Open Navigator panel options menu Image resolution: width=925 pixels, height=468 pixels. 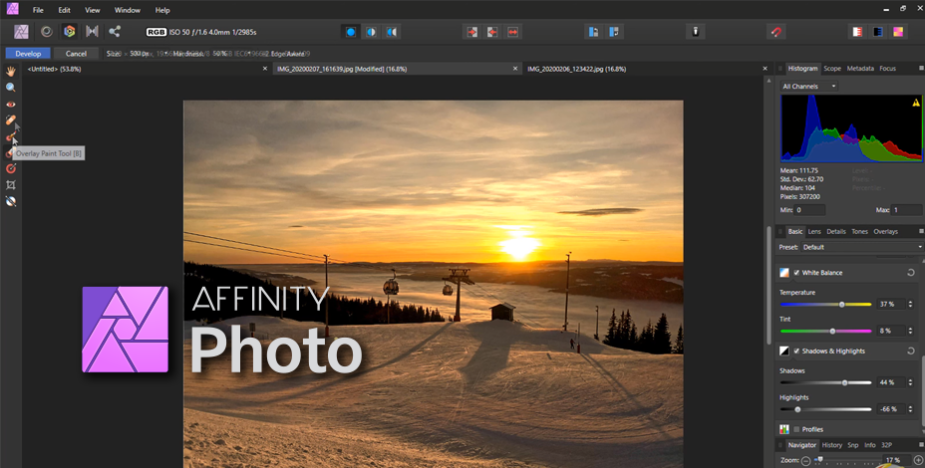pos(921,445)
